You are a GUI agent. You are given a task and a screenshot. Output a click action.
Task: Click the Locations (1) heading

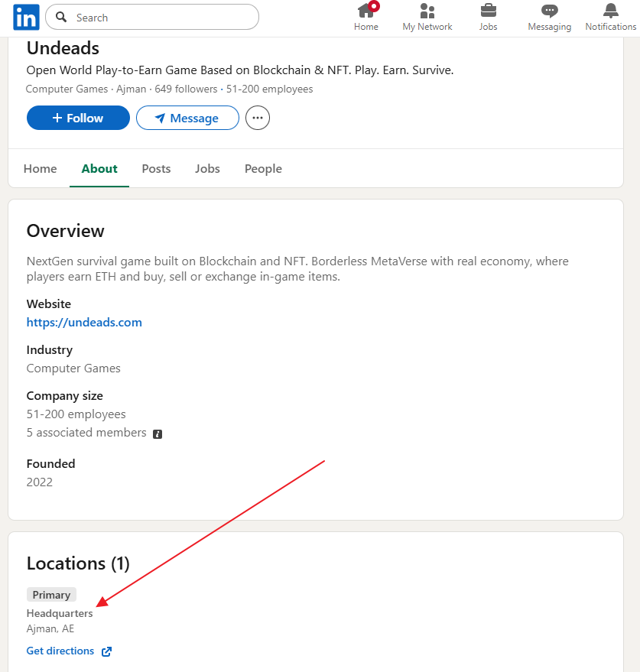(x=78, y=563)
